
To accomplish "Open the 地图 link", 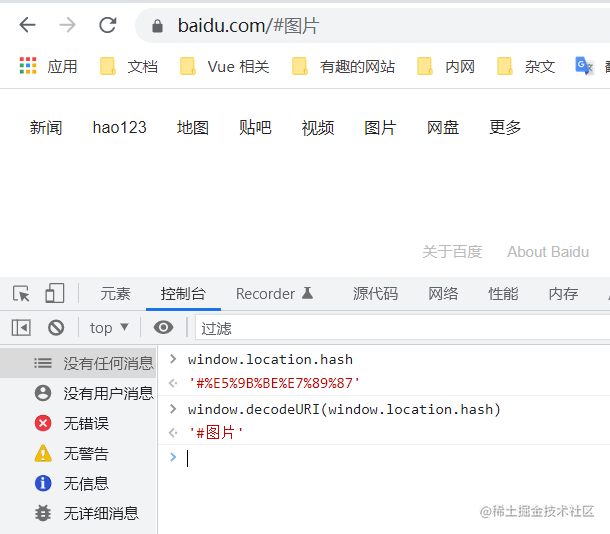I will click(x=193, y=128).
